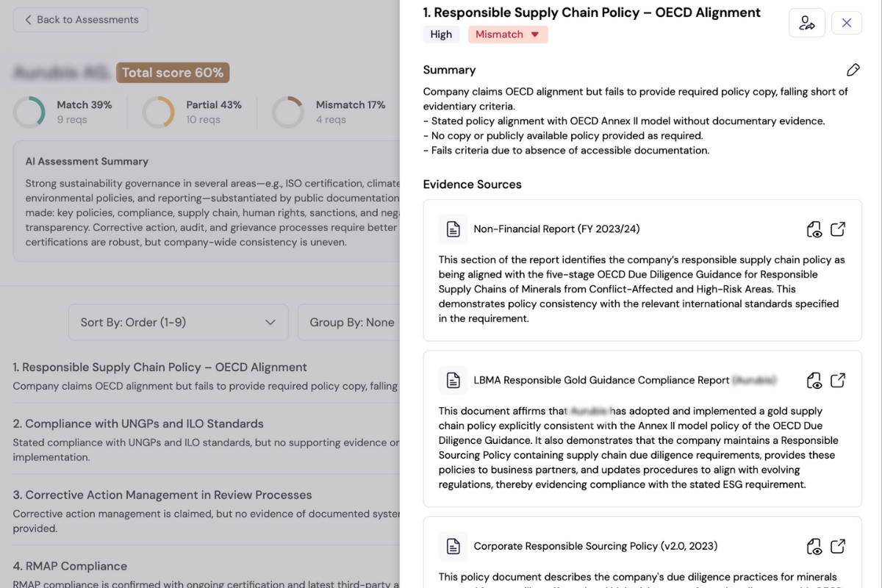Preview the Corporate Responsible Sourcing Policy document

pos(814,547)
